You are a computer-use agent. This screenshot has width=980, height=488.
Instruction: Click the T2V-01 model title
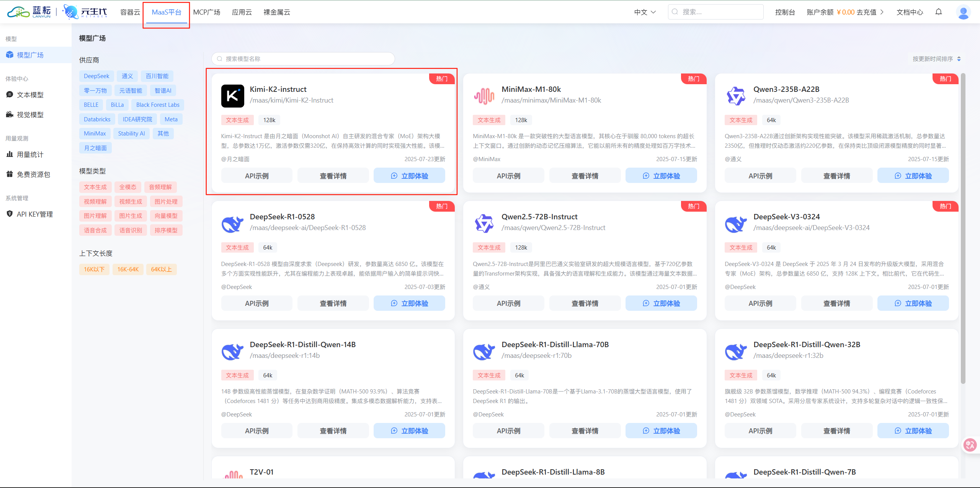pos(262,472)
